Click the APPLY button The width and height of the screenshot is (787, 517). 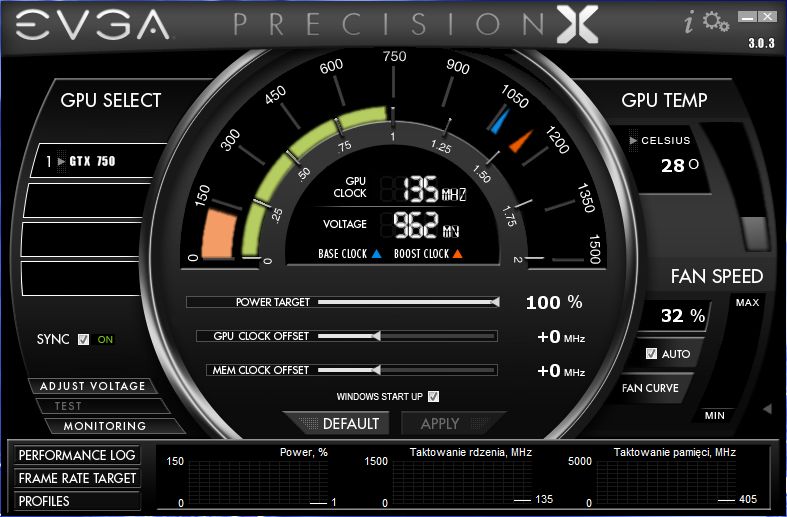[x=449, y=424]
